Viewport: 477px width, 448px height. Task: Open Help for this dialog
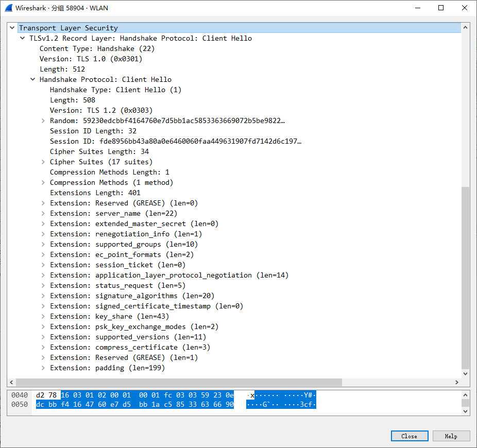click(451, 436)
